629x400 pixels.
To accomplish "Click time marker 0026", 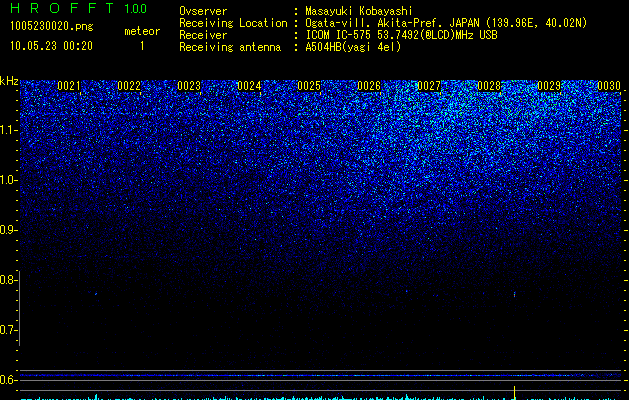I will (x=369, y=86).
